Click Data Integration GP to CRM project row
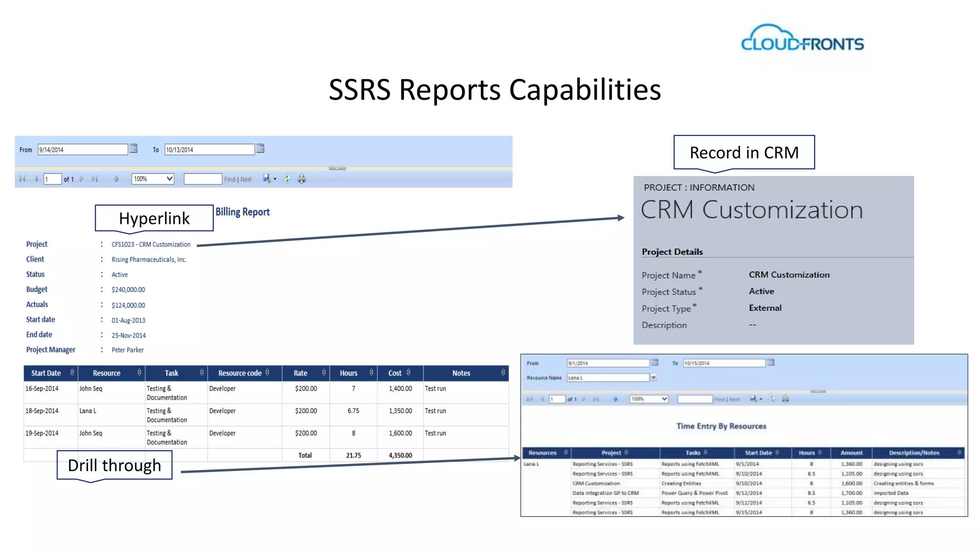This screenshot has width=980, height=551. (605, 493)
